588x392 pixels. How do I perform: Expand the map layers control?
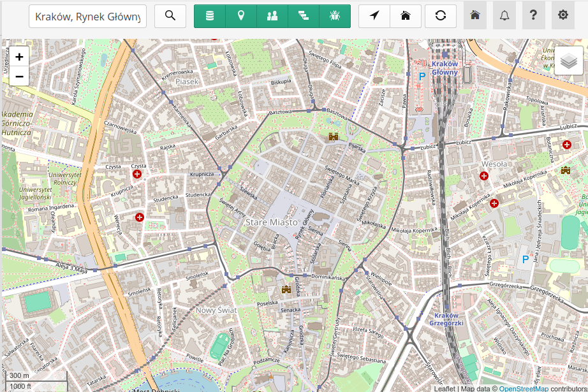pos(569,61)
